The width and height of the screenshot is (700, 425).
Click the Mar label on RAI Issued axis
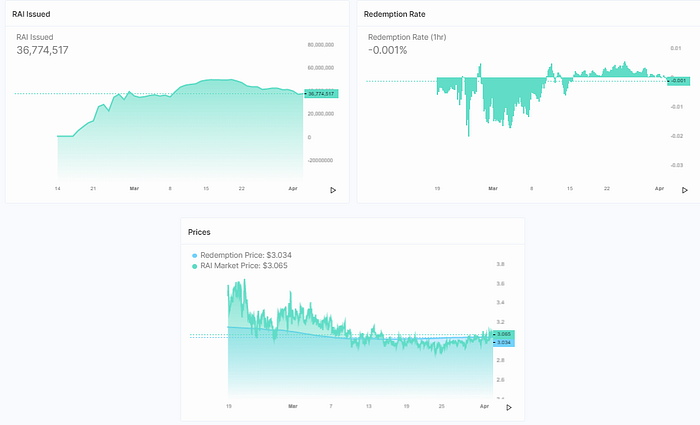pos(134,189)
